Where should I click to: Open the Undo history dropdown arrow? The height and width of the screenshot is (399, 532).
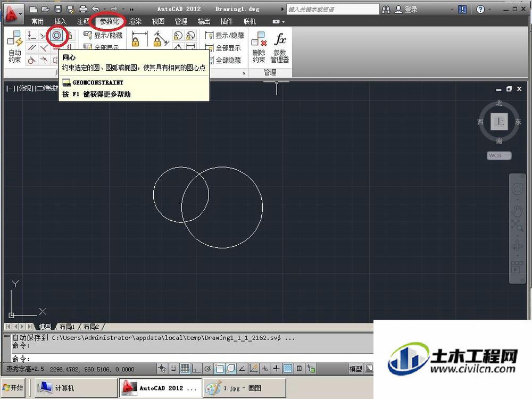click(104, 9)
